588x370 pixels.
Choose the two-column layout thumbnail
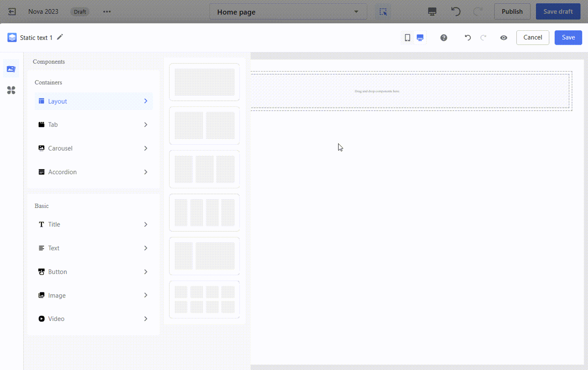(204, 125)
